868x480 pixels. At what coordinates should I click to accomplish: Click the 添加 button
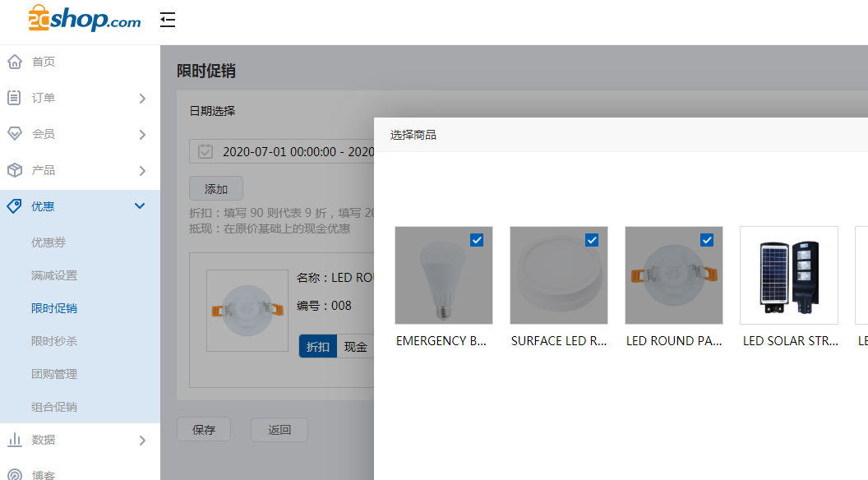[216, 189]
